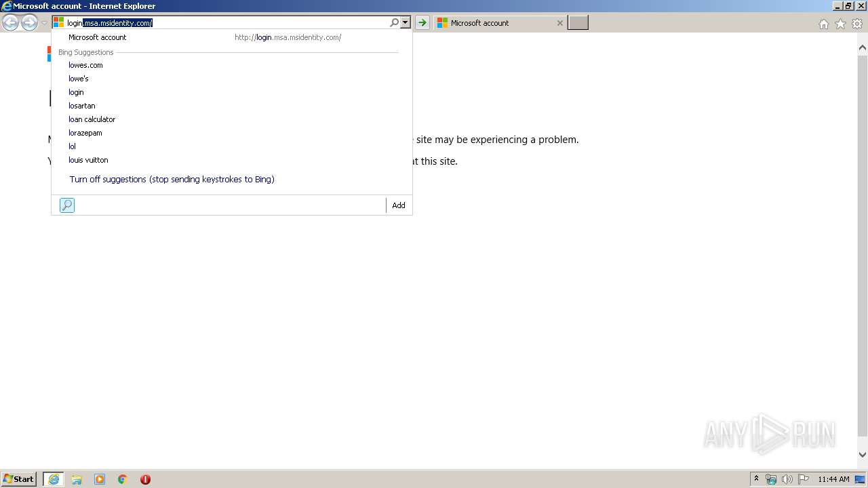This screenshot has width=868, height=488.
Task: Open the Tools gear icon
Action: click(x=857, y=24)
